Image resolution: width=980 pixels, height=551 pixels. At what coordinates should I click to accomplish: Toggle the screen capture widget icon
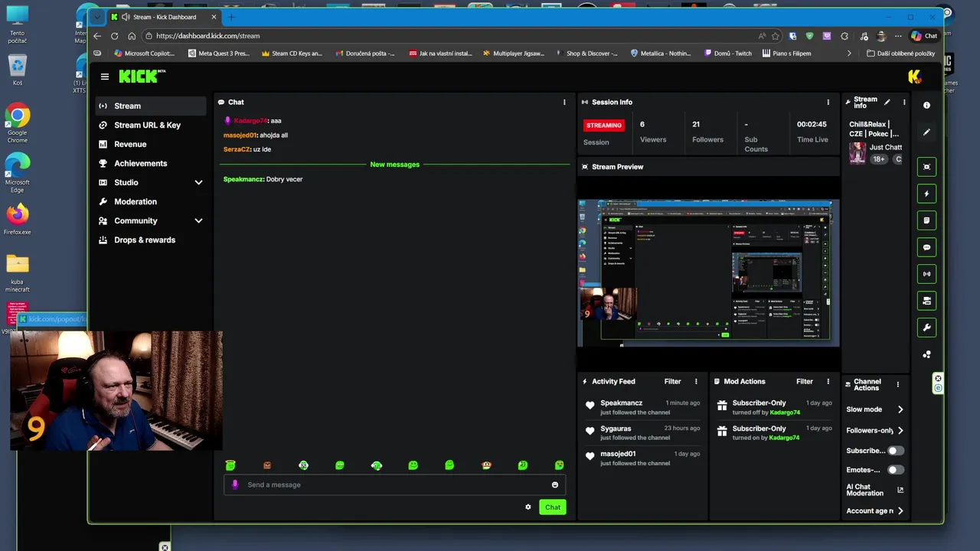[x=926, y=167]
